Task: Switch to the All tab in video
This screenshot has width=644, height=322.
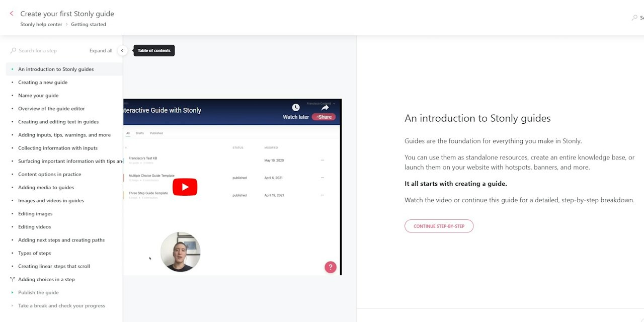Action: [x=128, y=133]
